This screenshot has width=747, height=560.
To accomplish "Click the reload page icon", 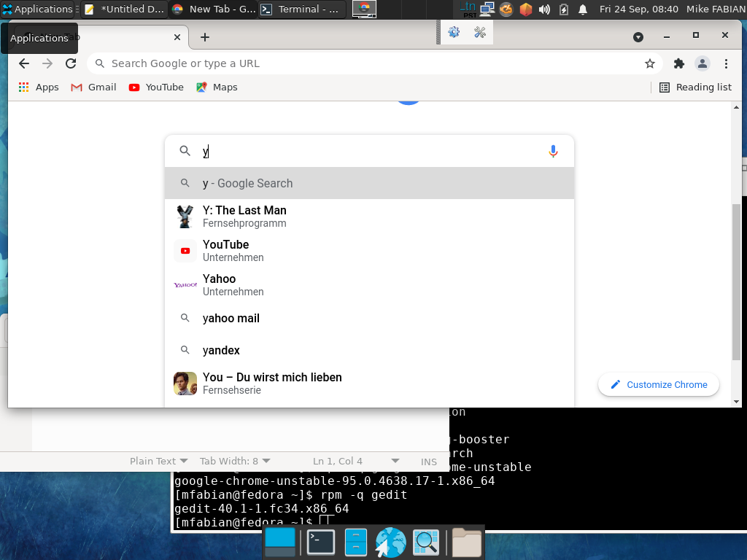I will tap(71, 63).
